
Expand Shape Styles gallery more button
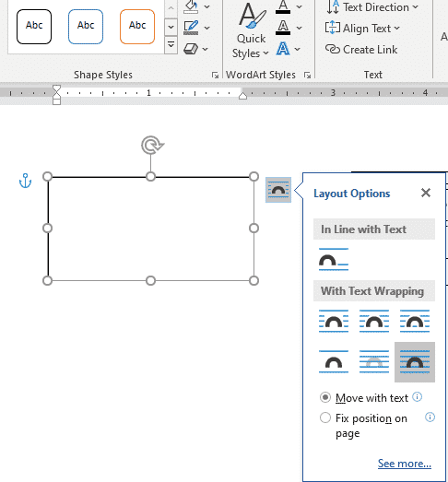click(x=171, y=45)
